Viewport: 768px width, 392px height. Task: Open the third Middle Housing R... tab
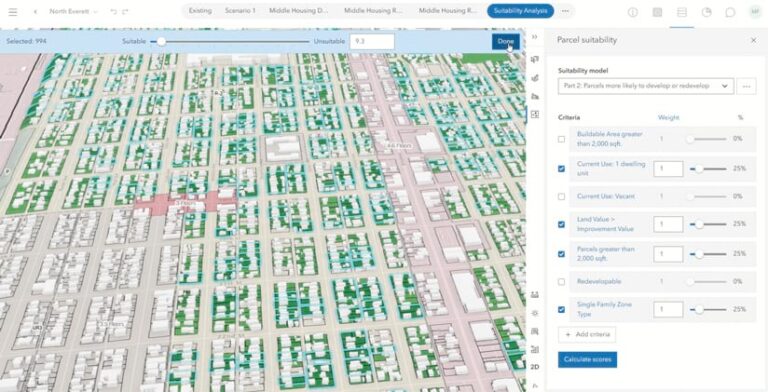448,11
